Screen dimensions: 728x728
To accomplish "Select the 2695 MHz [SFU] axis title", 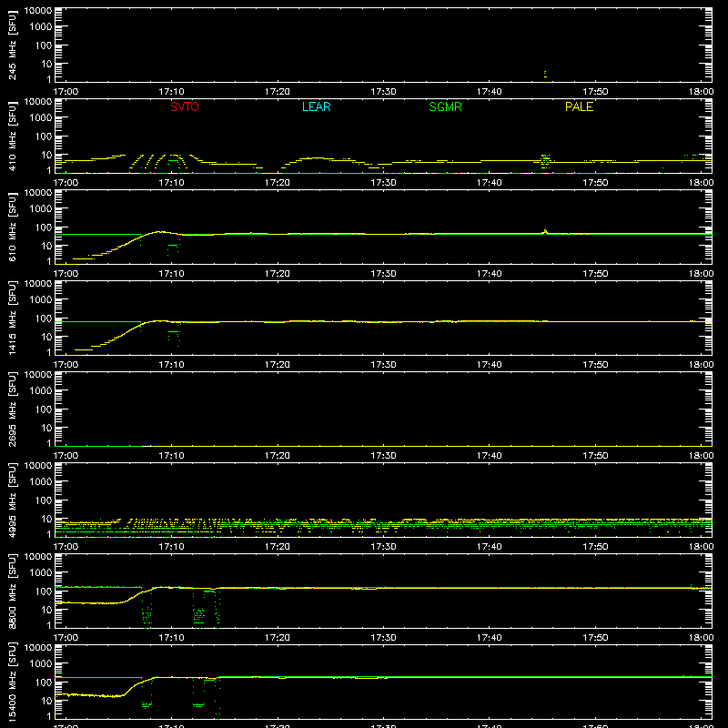I will click(x=12, y=409).
